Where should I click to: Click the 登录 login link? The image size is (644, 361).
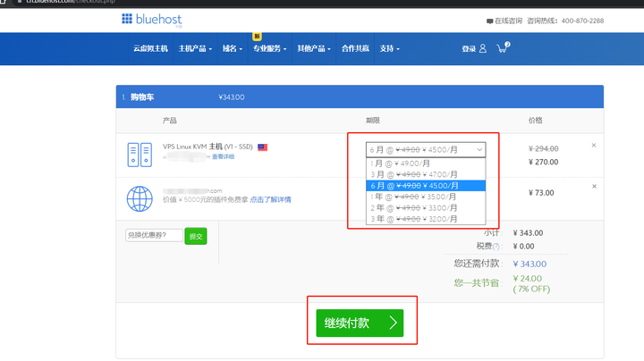click(469, 49)
